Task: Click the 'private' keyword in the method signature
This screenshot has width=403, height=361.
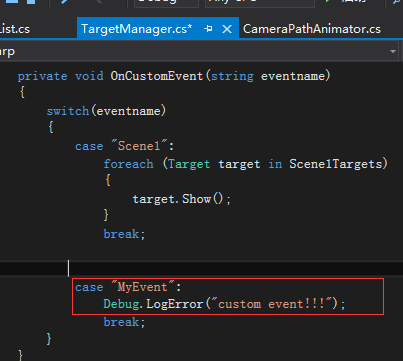Action: [42, 76]
